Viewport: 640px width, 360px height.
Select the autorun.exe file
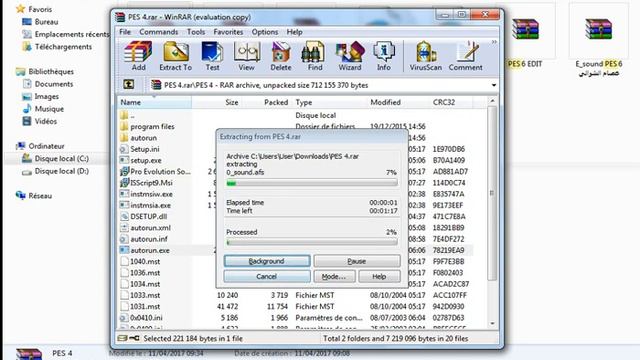(150, 250)
